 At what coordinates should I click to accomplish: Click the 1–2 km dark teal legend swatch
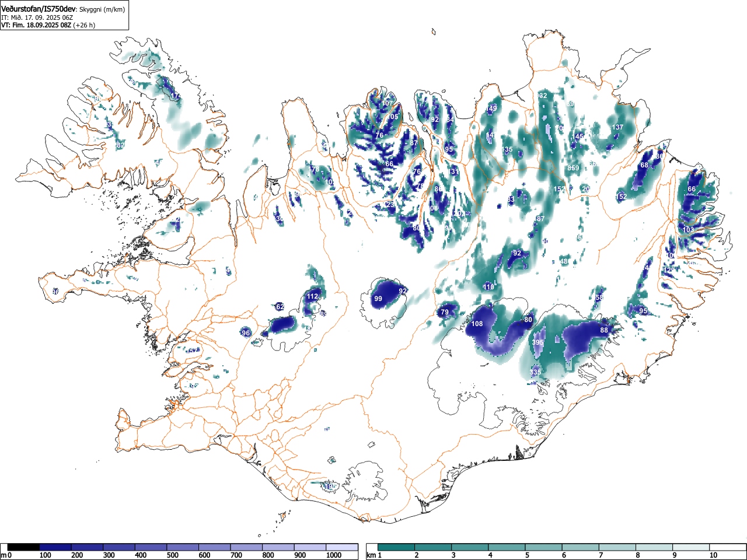click(x=397, y=547)
